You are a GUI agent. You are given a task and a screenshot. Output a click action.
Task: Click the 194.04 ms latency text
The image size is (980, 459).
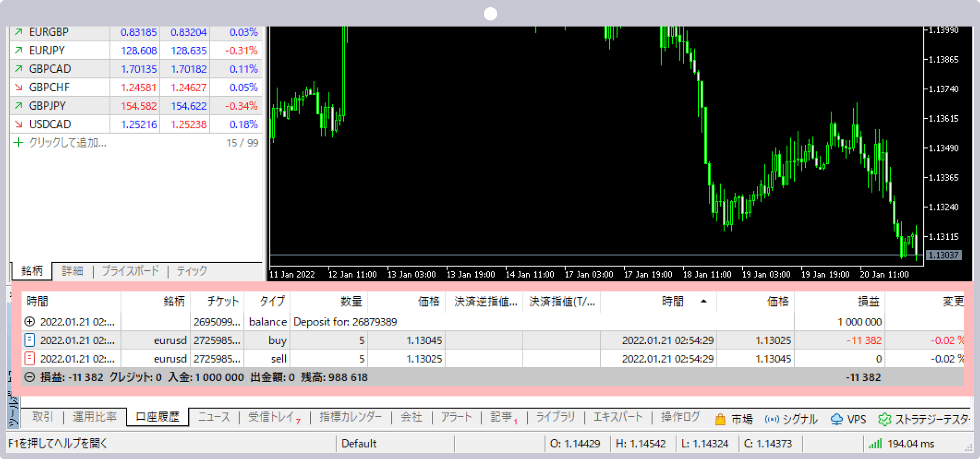tap(911, 444)
